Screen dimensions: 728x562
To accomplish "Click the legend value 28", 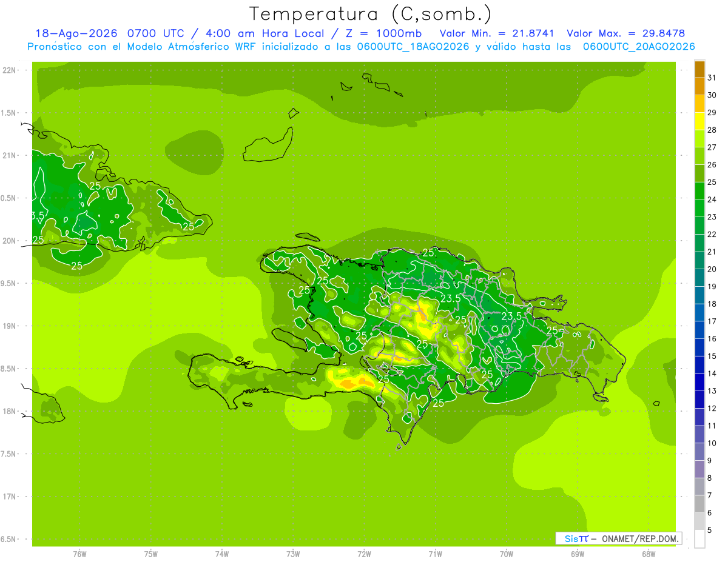I will [x=712, y=130].
